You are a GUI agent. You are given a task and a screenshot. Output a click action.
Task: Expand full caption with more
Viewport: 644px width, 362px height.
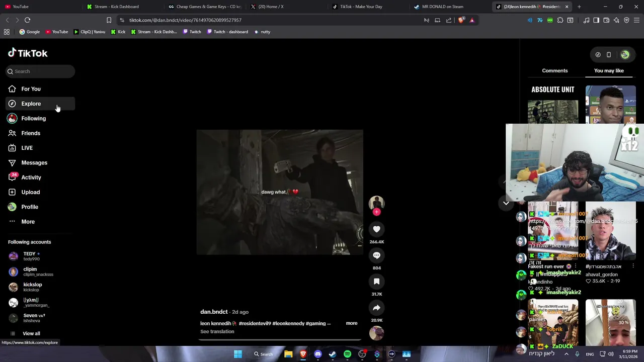click(351, 323)
